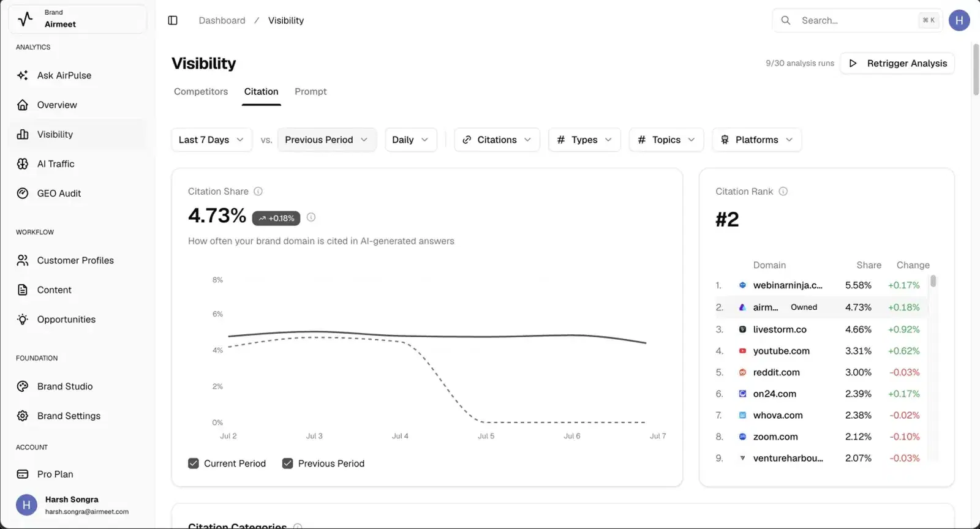Click the Brand Studio palette icon
Image resolution: width=980 pixels, height=529 pixels.
23,386
